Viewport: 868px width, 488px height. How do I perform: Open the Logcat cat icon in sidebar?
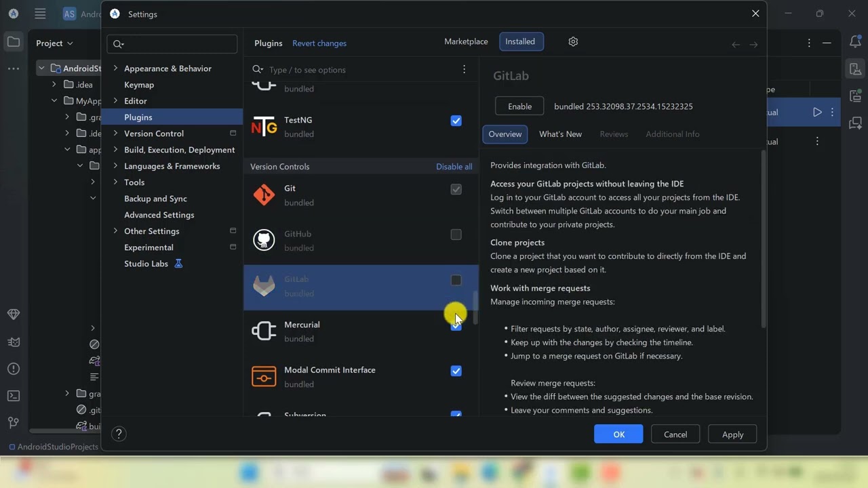coord(14,342)
